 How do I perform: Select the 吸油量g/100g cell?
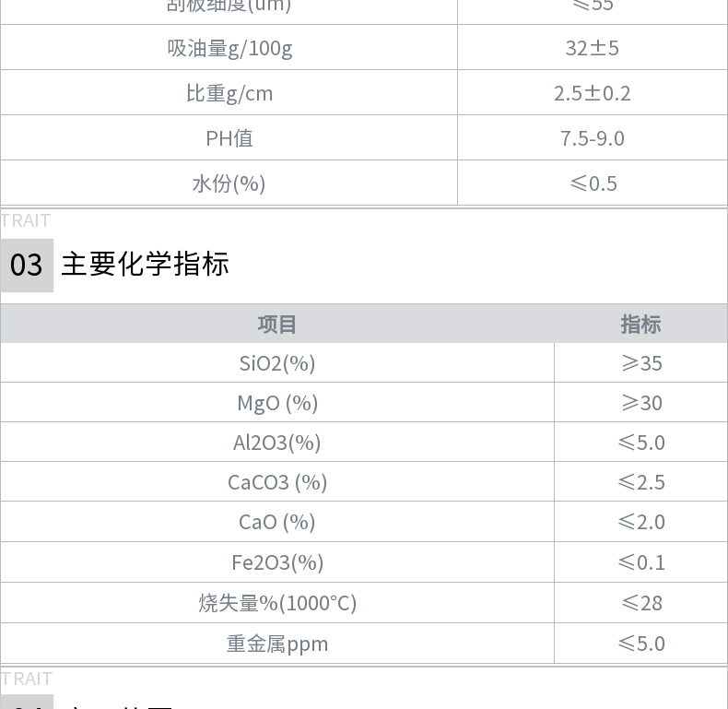229,47
